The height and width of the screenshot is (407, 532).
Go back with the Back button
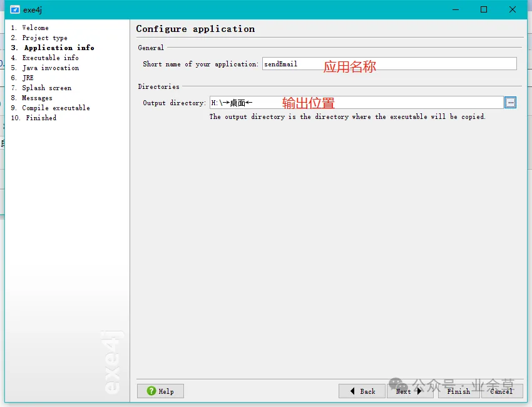362,391
